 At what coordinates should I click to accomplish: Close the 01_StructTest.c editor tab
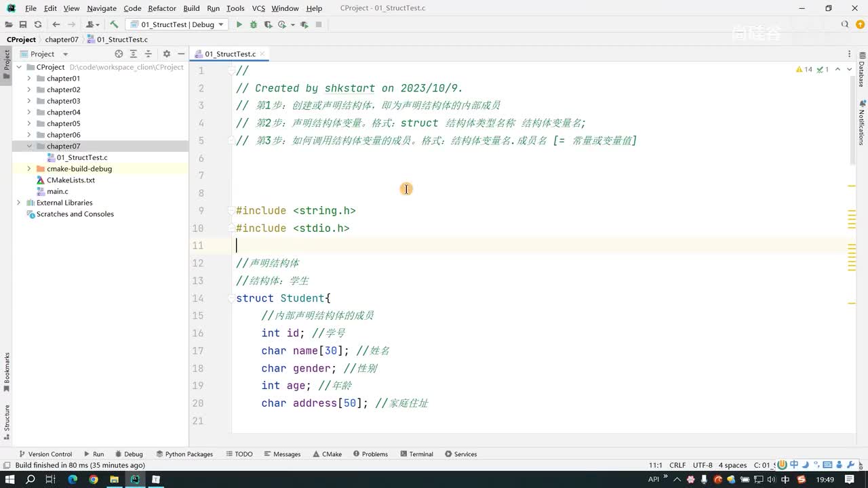tap(262, 54)
